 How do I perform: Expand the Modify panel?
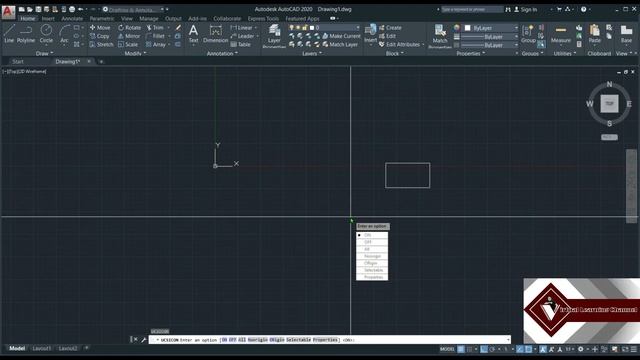click(x=135, y=53)
